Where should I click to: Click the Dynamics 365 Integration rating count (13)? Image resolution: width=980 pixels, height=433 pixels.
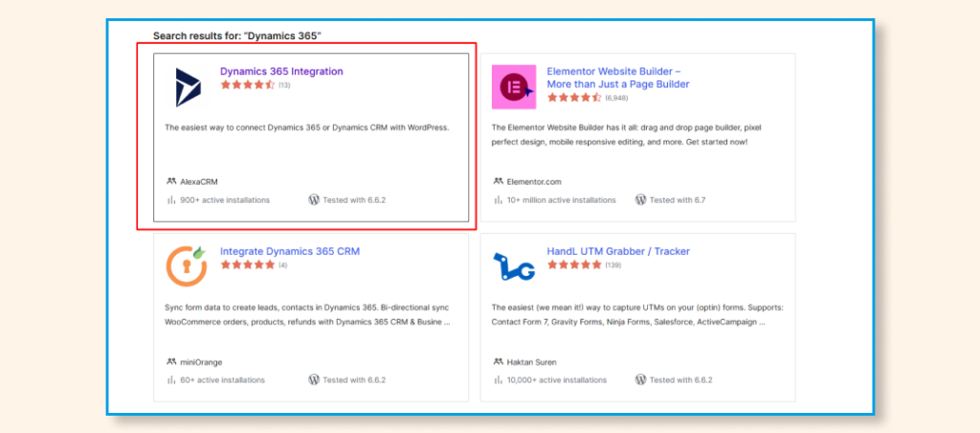pyautogui.click(x=284, y=85)
